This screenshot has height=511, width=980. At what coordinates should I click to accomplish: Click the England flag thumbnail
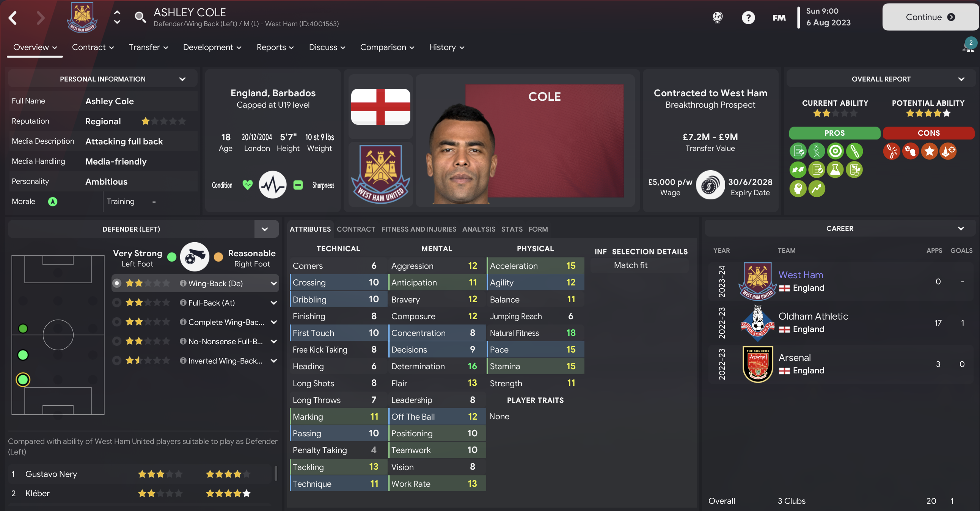pos(380,107)
